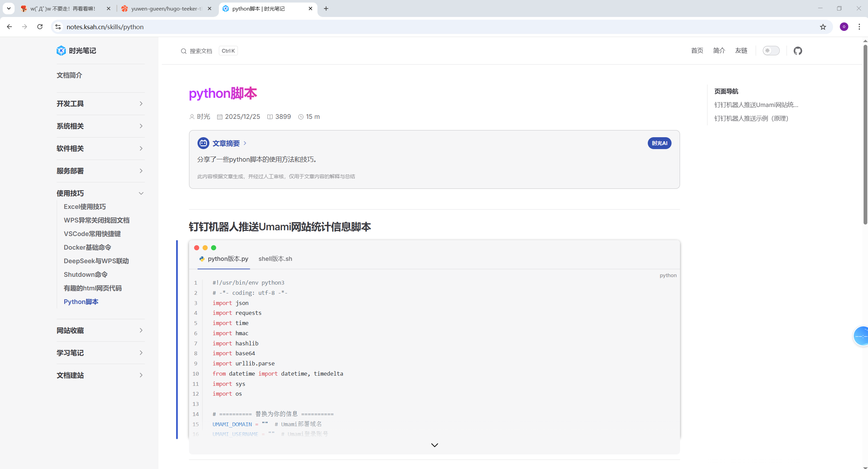Expand the 网站收藏 sidebar section
Image resolution: width=868 pixels, height=469 pixels.
pos(100,330)
